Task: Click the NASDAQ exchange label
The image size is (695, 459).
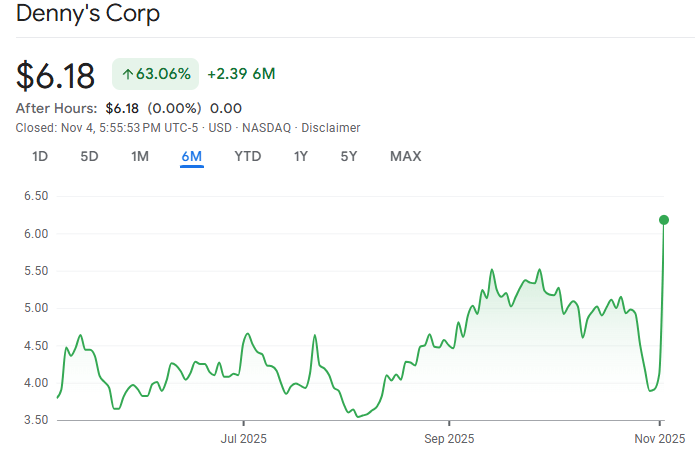Action: [266, 128]
